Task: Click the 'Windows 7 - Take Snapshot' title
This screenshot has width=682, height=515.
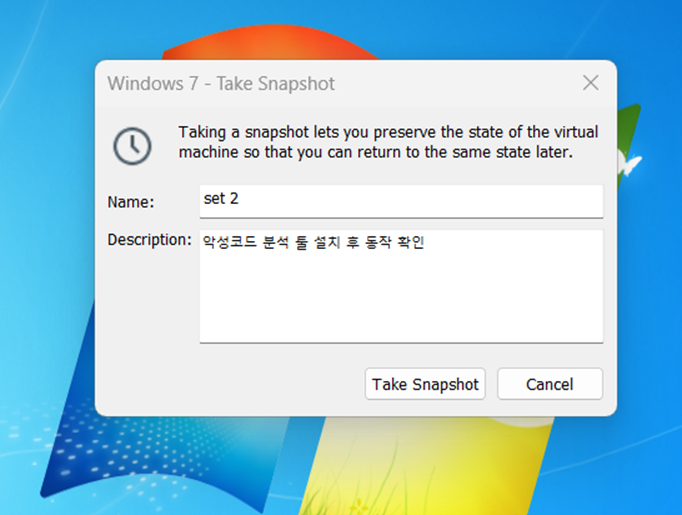Action: pos(221,84)
